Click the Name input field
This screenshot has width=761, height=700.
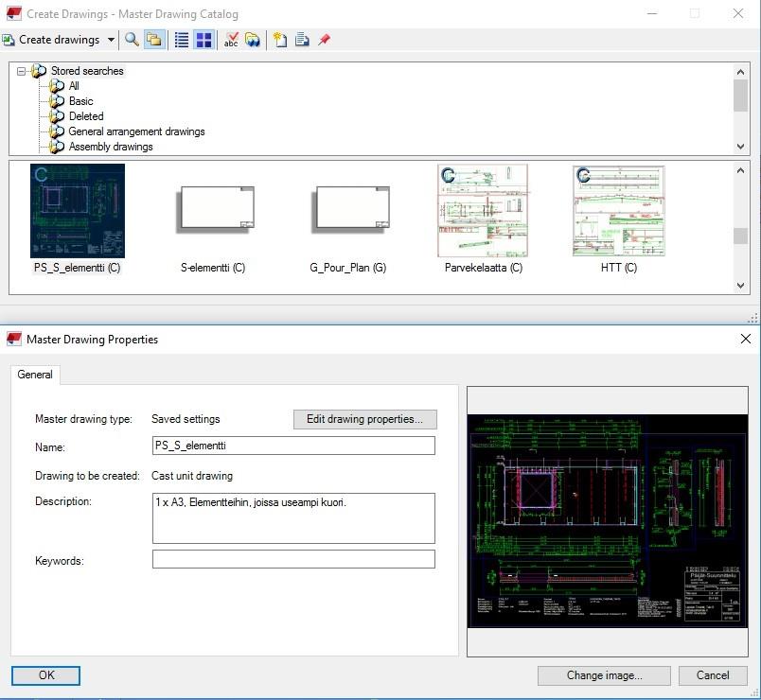pos(293,446)
